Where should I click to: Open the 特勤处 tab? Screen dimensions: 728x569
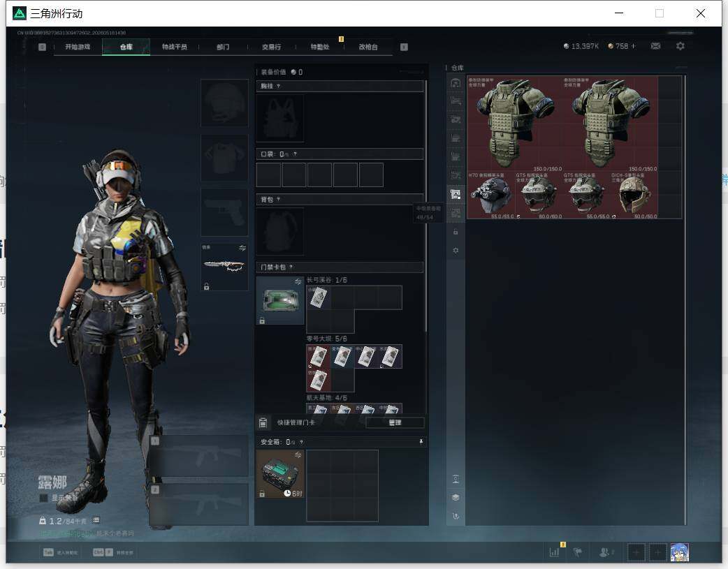(320, 47)
